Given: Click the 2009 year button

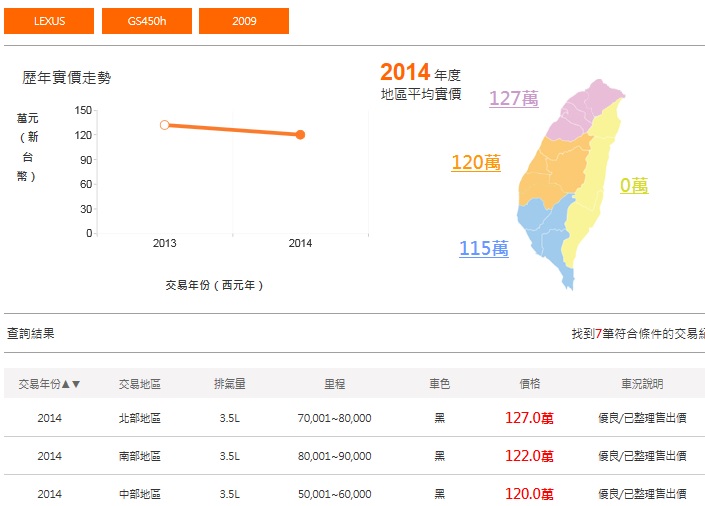Looking at the screenshot, I should (x=244, y=21).
